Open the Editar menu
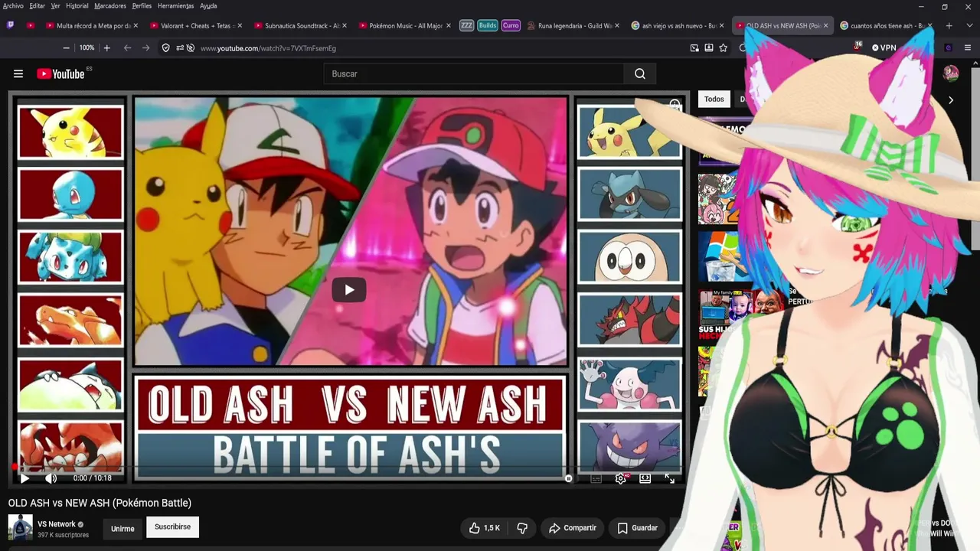 pos(37,5)
